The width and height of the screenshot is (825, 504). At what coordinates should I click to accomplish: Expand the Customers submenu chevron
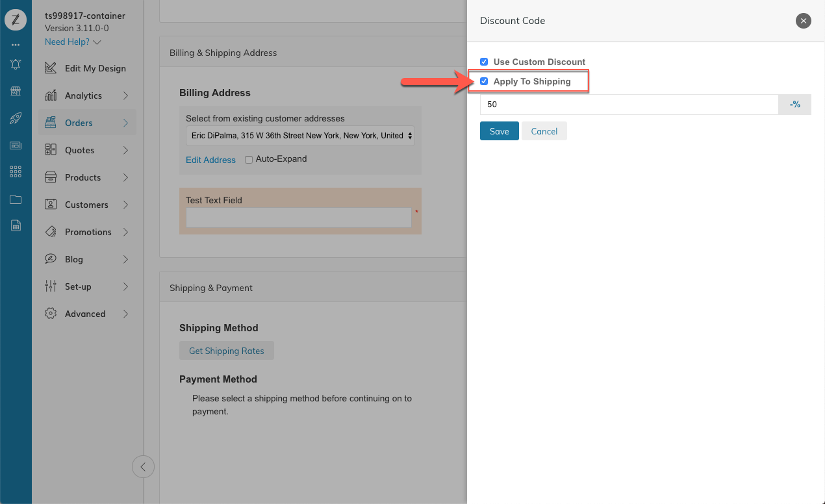pos(125,205)
